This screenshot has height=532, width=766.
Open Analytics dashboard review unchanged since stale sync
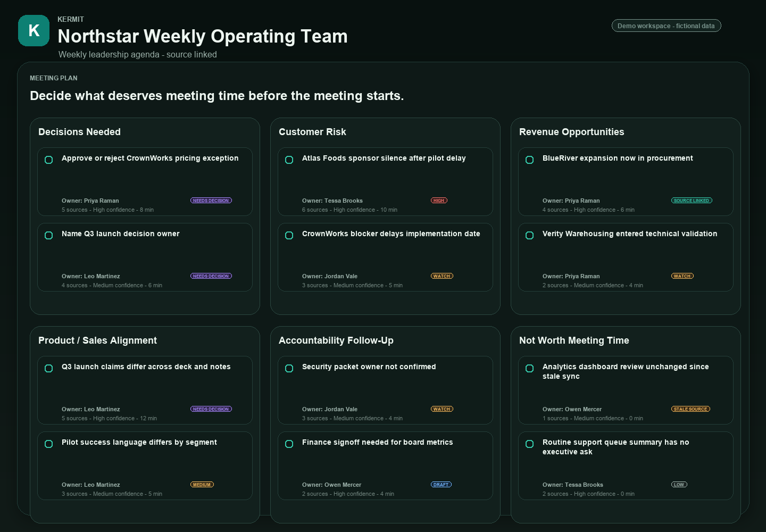click(626, 371)
